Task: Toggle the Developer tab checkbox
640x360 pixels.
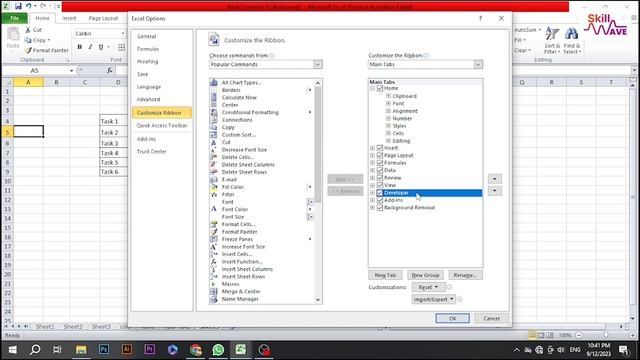Action: 380,193
